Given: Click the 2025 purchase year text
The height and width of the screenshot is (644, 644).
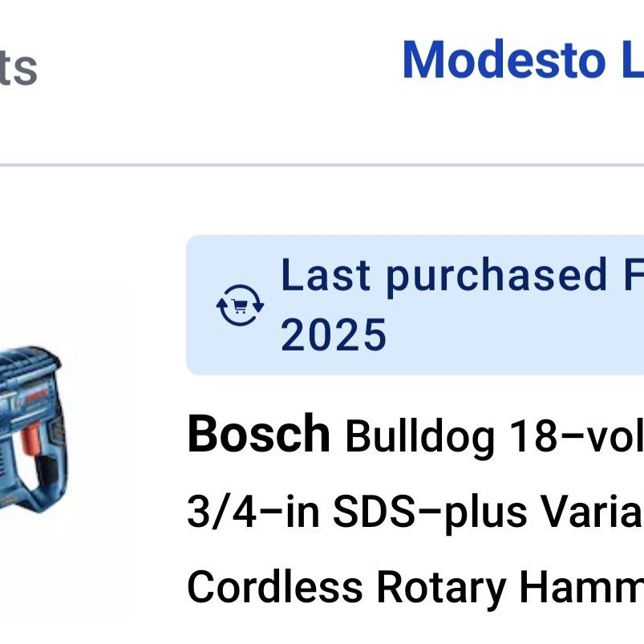Looking at the screenshot, I should [333, 334].
